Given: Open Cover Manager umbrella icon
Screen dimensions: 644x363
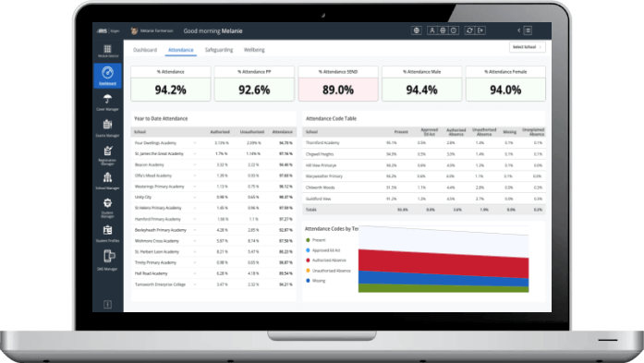Looking at the screenshot, I should (107, 99).
